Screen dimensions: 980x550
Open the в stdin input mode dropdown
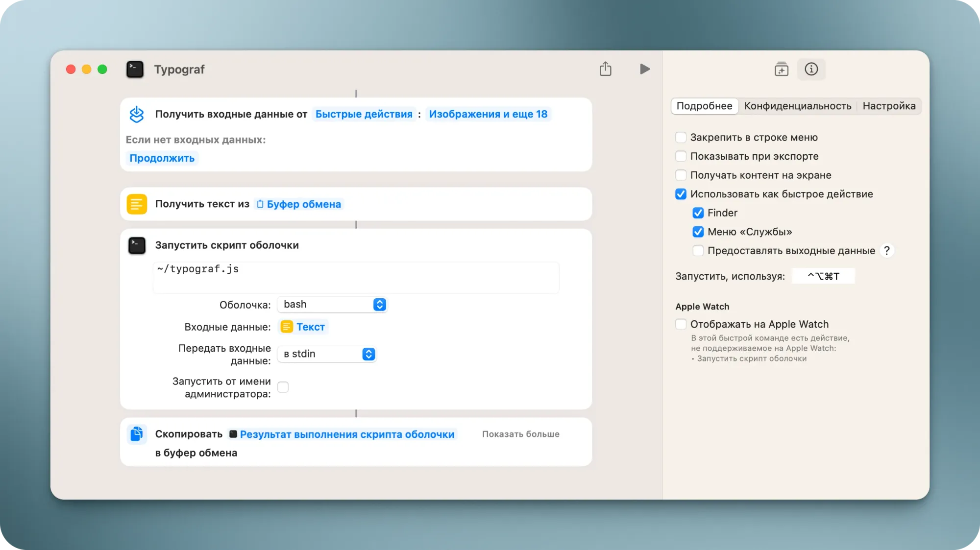[327, 354]
